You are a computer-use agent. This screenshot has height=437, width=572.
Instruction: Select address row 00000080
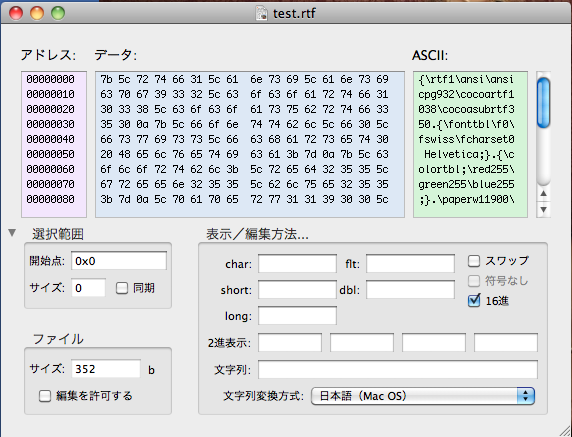coord(50,199)
